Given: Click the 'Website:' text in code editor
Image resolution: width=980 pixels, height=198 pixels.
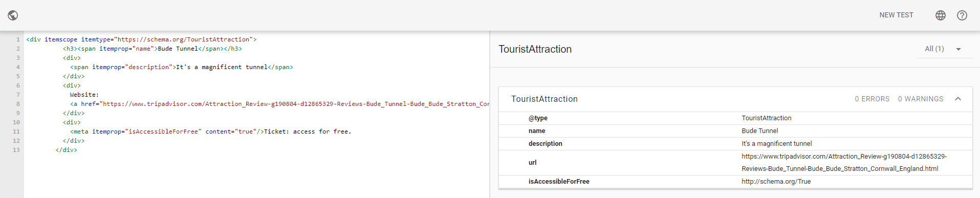Looking at the screenshot, I should click(84, 95).
